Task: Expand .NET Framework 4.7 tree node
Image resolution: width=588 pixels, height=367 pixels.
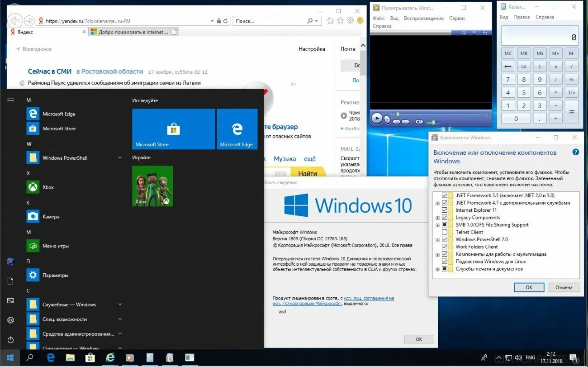Action: click(437, 203)
